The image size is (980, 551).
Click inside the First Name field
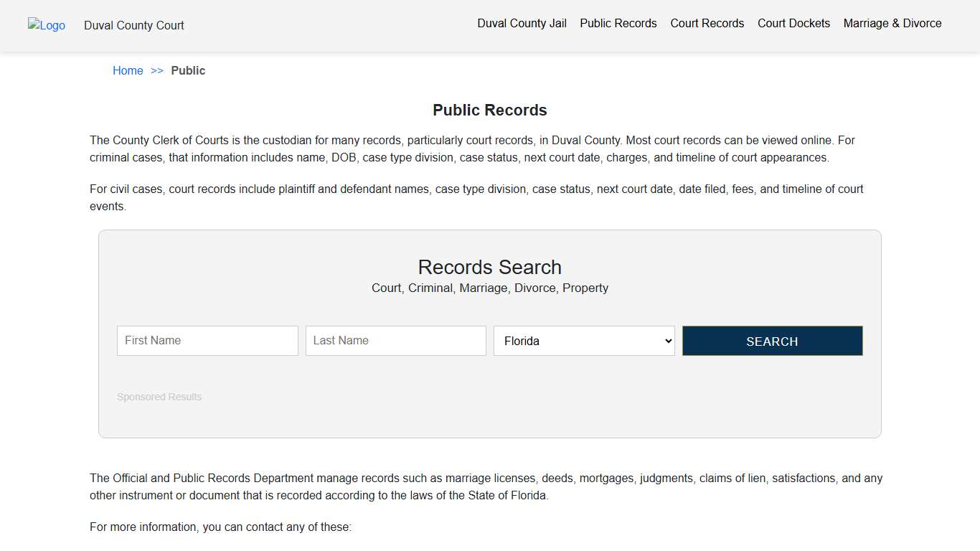click(x=207, y=340)
